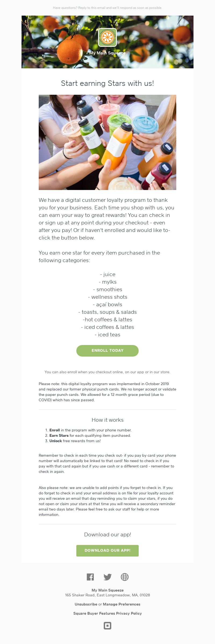
Task: Click the Square logo in footer
Action: tap(107, 626)
